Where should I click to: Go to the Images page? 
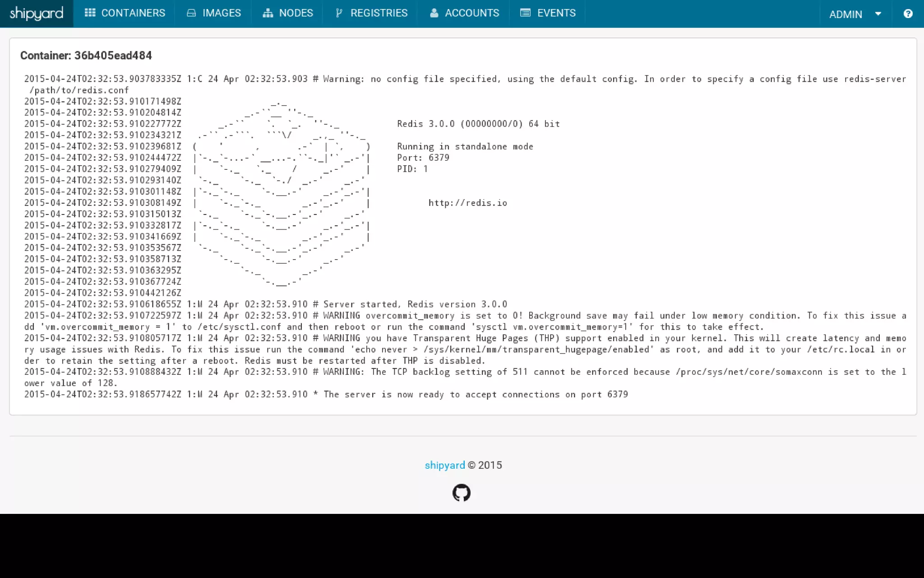click(214, 13)
